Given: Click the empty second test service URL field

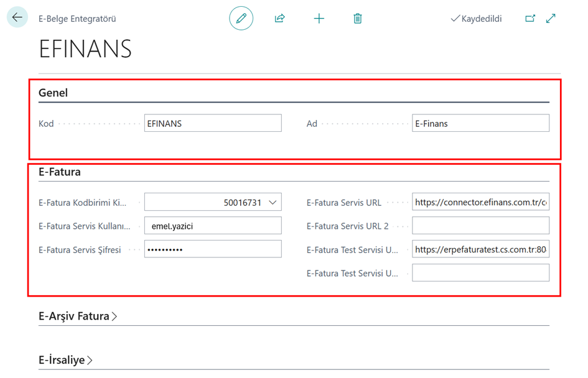Looking at the screenshot, I should pos(481,273).
